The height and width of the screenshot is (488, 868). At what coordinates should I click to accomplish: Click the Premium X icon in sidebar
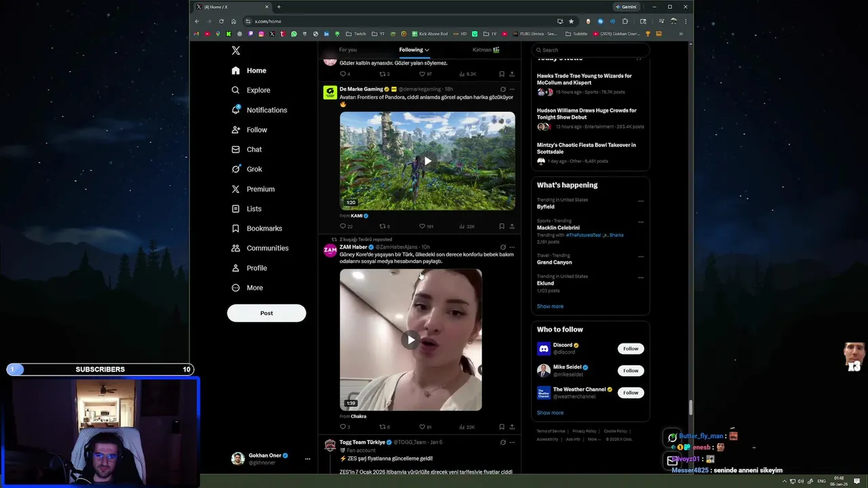click(235, 189)
